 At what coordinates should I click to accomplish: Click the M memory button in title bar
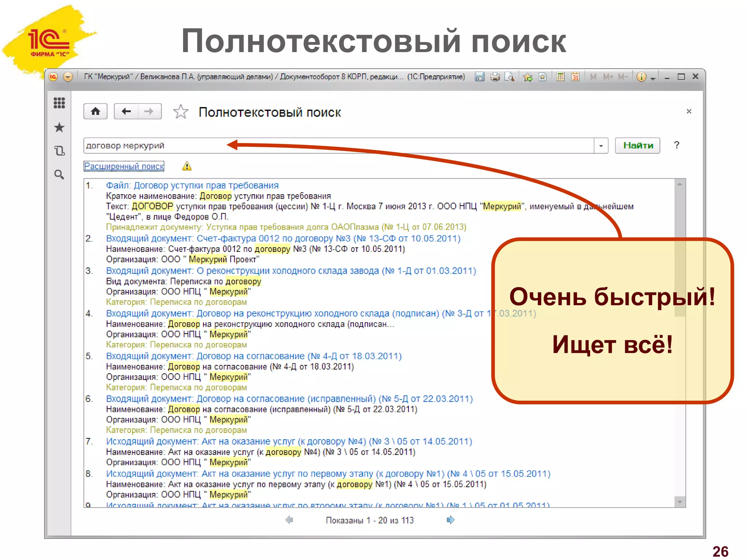(x=593, y=77)
